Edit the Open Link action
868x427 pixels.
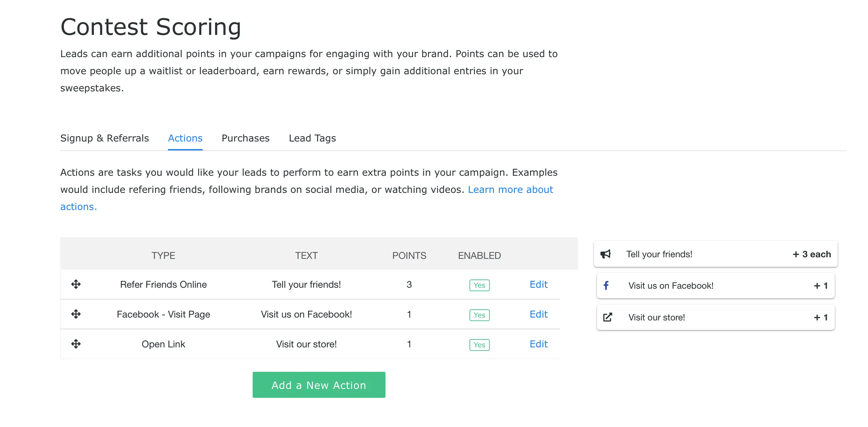coord(538,344)
